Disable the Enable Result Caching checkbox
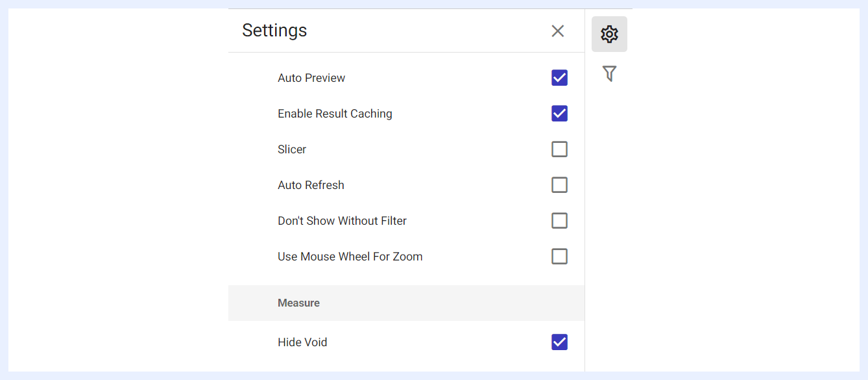Viewport: 868px width, 380px height. 559,114
